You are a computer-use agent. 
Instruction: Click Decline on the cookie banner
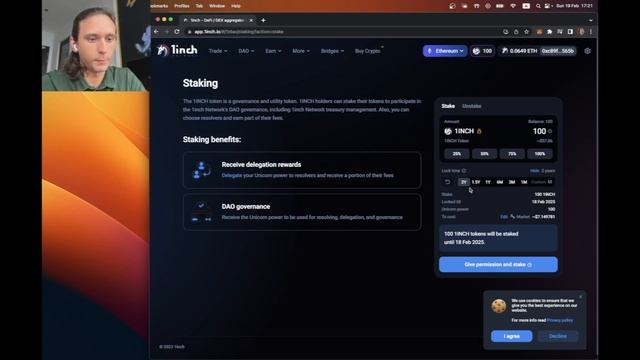tap(558, 336)
